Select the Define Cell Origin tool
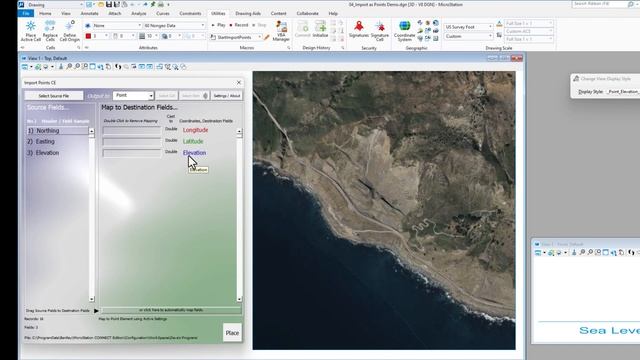This screenshot has height=360, width=640. 70,31
